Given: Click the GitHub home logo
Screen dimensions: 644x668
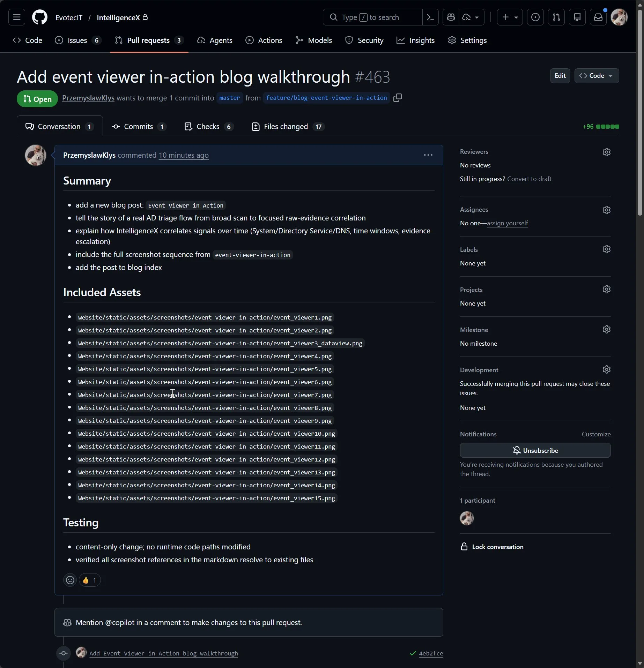Looking at the screenshot, I should 39,17.
